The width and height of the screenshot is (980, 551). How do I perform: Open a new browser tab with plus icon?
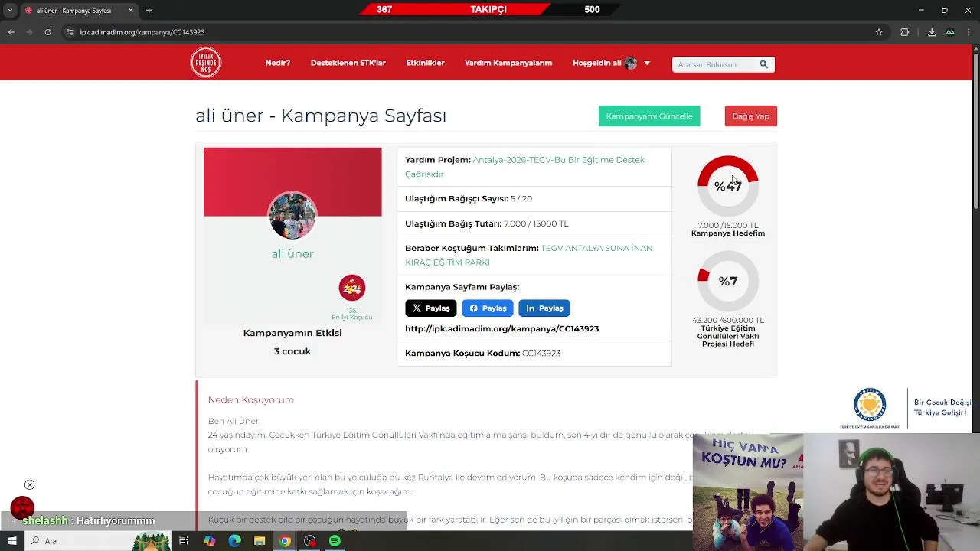click(x=149, y=10)
